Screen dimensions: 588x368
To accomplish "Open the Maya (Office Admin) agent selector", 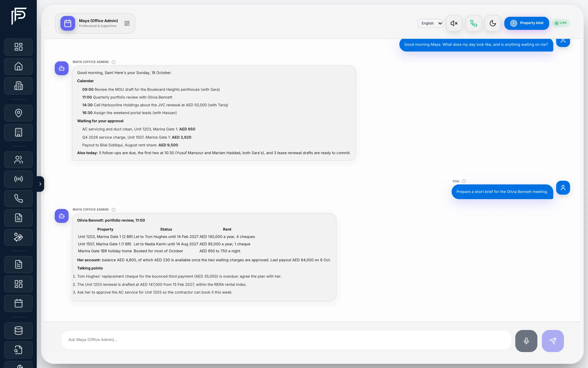I will tap(95, 23).
